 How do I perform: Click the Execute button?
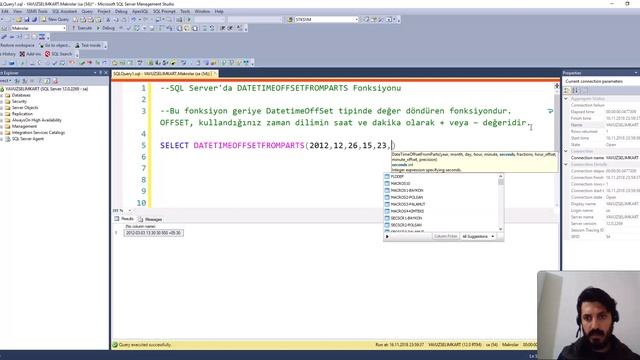(82, 28)
